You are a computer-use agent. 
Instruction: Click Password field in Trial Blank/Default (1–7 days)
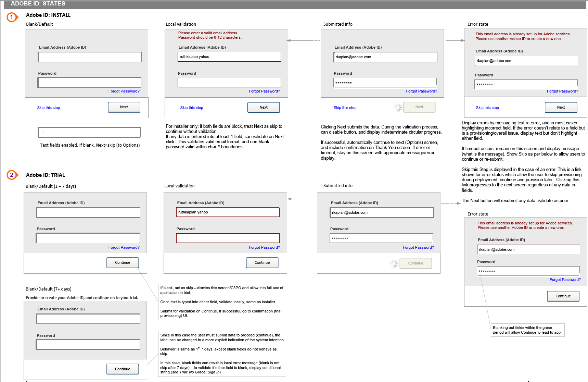pos(88,238)
